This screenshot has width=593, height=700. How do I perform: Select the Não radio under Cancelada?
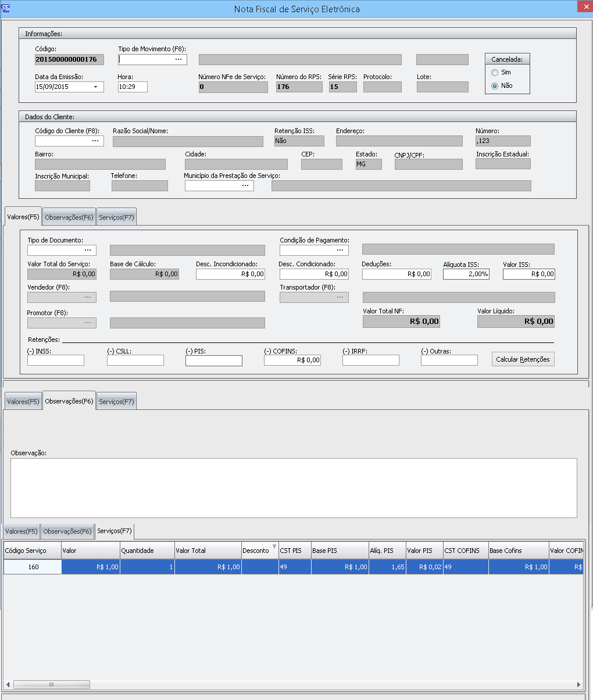(x=495, y=85)
